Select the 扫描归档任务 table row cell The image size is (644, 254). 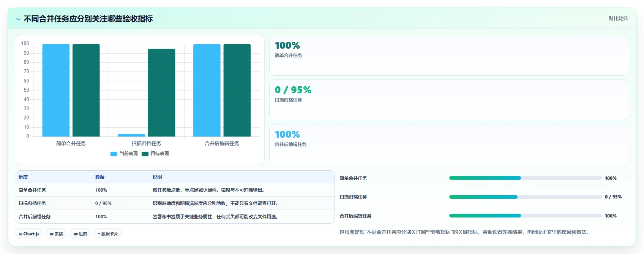point(32,203)
